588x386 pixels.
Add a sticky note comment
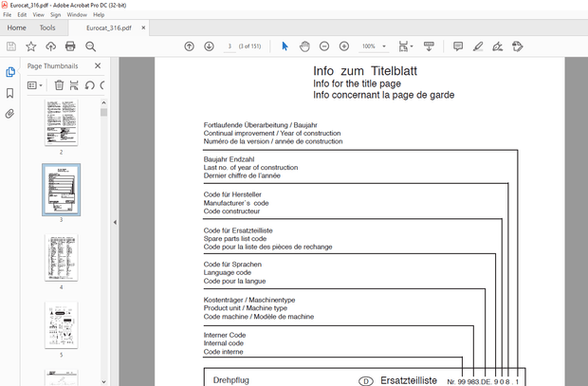point(458,46)
